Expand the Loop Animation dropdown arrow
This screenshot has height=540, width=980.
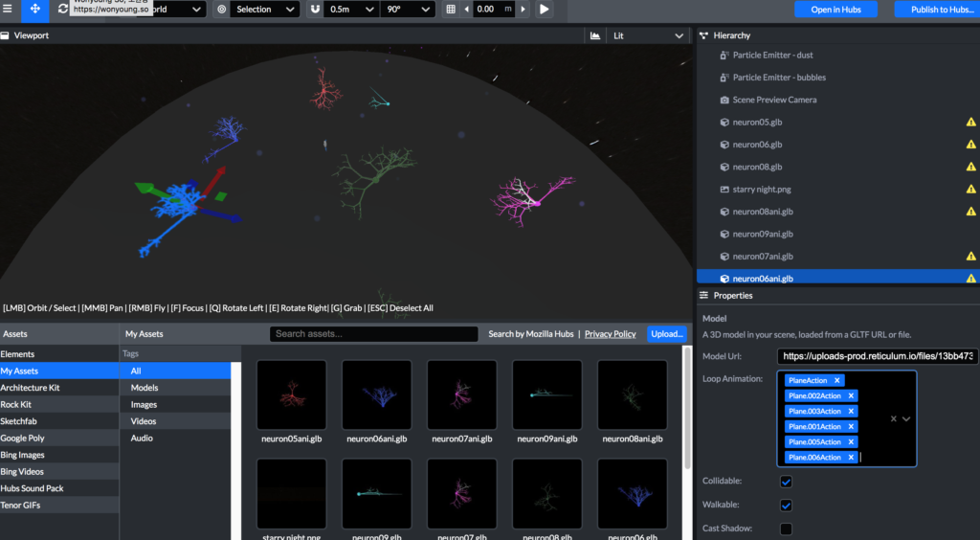point(906,418)
